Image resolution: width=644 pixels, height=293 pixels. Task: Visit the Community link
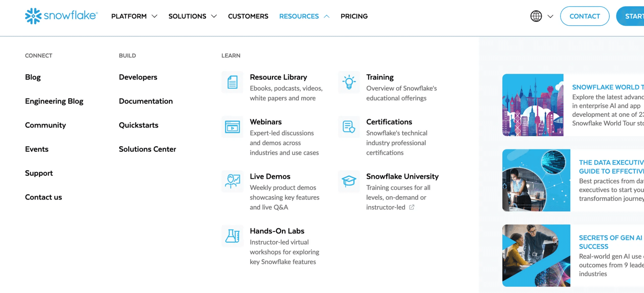point(46,125)
